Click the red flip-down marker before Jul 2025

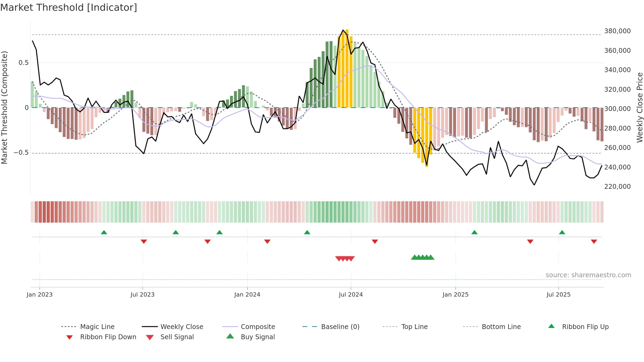click(530, 242)
